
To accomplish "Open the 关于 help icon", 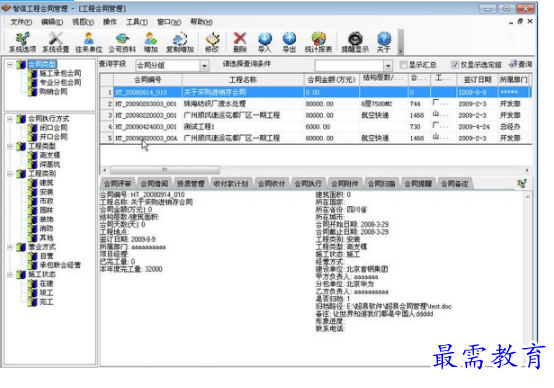I will tap(384, 42).
